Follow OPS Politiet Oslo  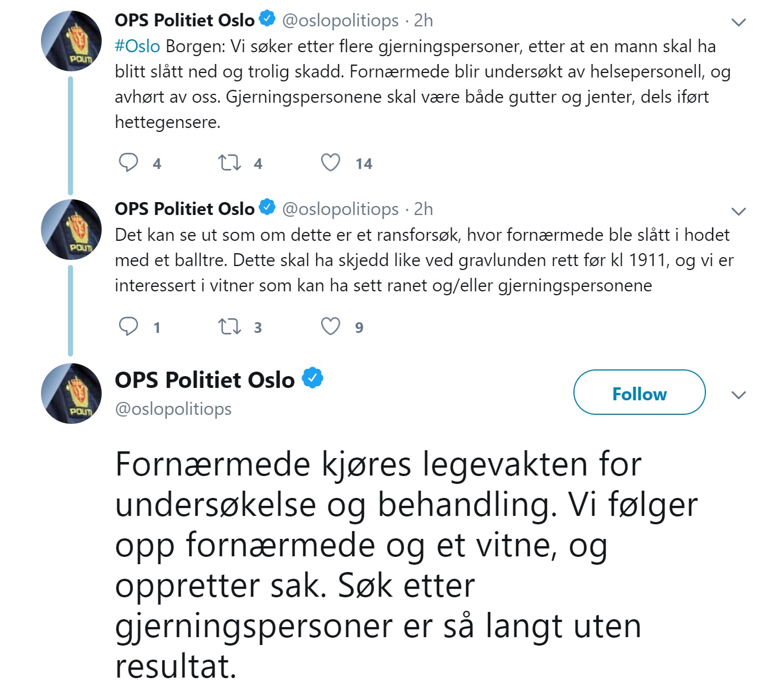click(639, 393)
